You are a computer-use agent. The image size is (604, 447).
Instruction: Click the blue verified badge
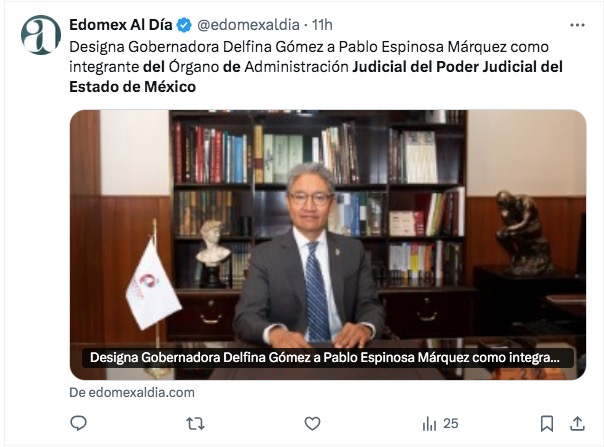pyautogui.click(x=184, y=25)
